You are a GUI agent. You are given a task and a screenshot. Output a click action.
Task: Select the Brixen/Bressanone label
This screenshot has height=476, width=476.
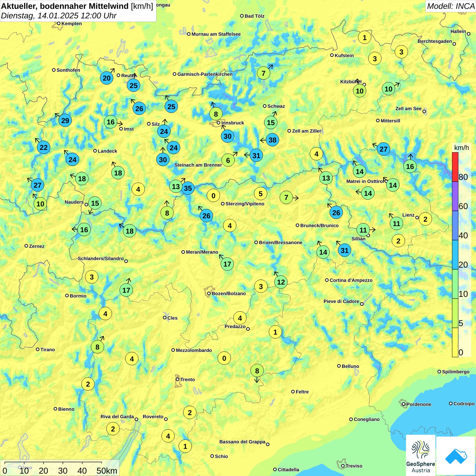280,242
